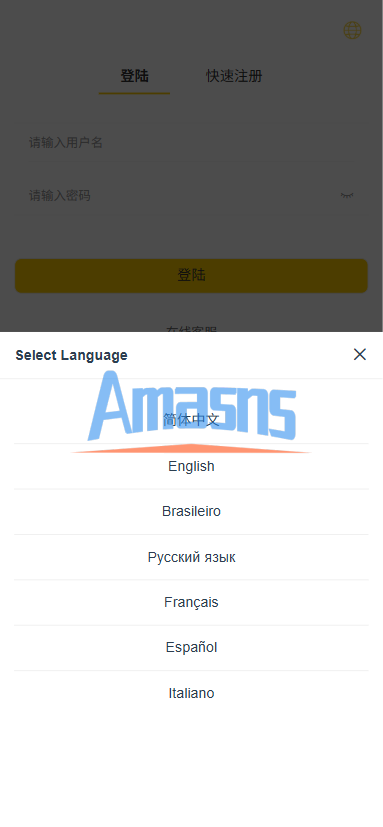Click empty sheet area below Italiano
This screenshot has height=827, width=383.
coord(192,770)
